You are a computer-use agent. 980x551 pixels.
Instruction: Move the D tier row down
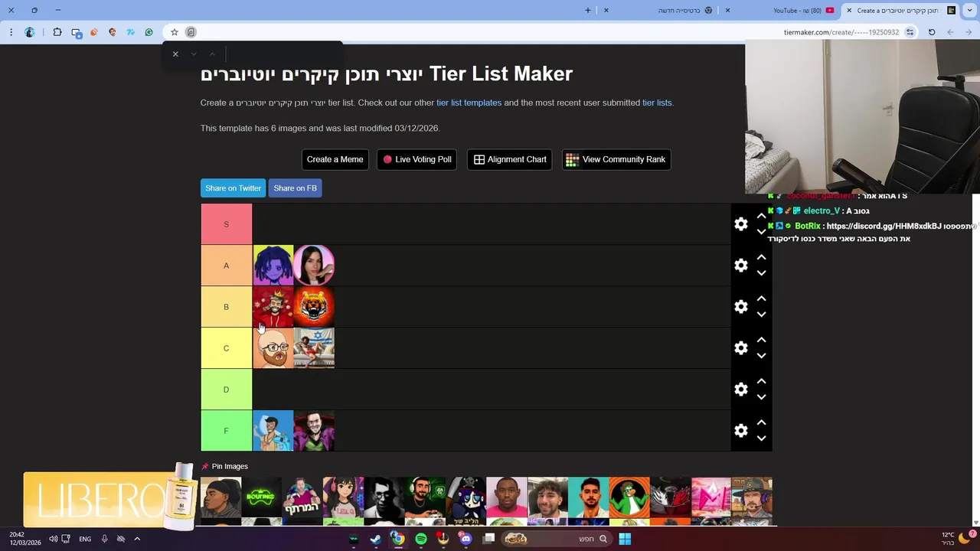tap(761, 397)
